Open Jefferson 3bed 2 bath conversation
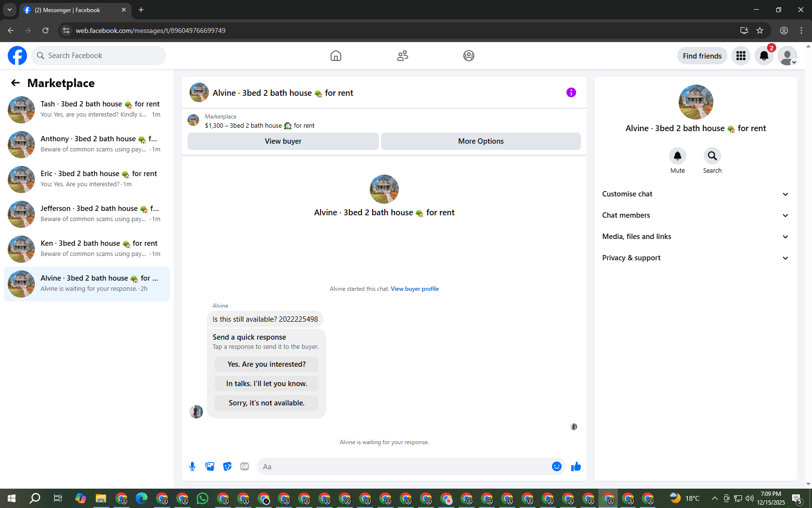 point(87,214)
